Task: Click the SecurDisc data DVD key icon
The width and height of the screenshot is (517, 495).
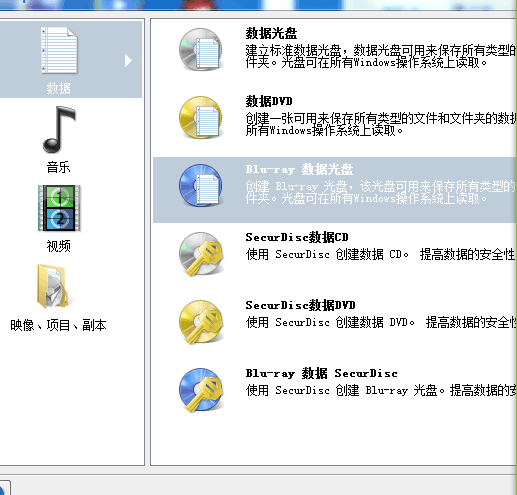Action: pos(201,322)
